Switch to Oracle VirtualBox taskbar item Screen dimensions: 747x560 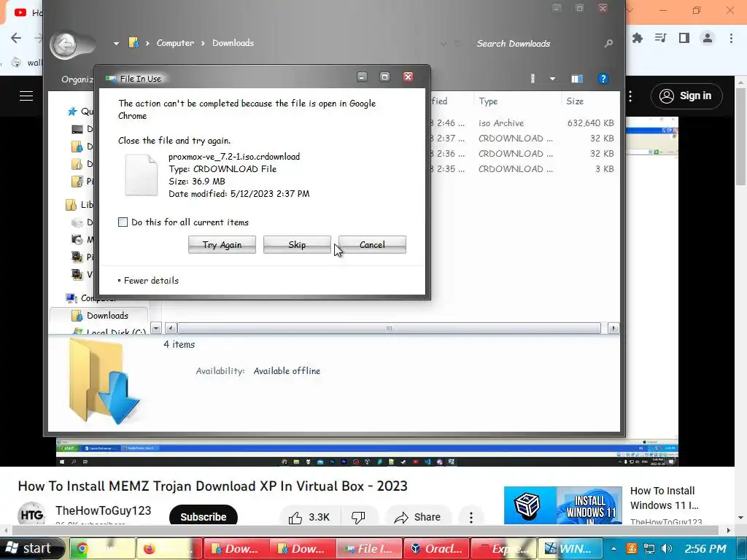coord(437,548)
